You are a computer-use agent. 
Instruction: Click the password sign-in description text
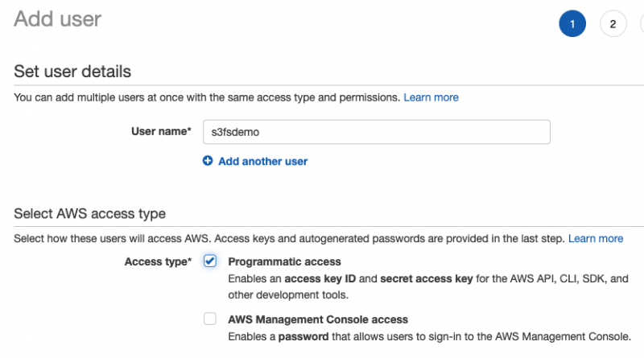(435, 337)
